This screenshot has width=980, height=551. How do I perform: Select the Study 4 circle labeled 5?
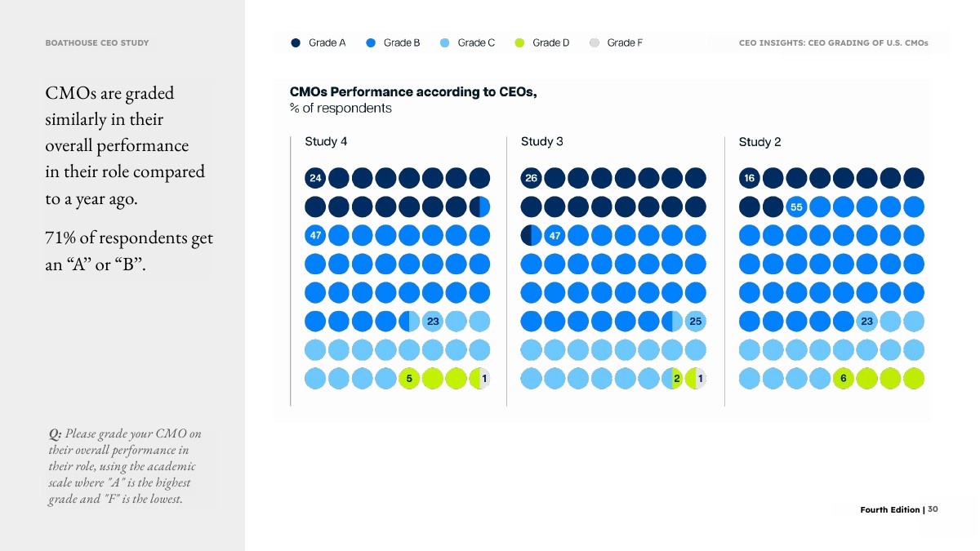[x=409, y=379]
